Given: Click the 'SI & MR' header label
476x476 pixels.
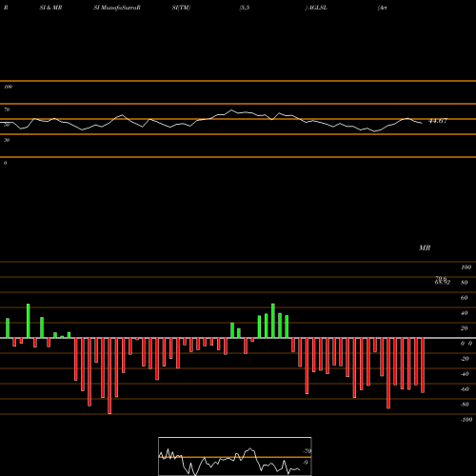Looking at the screenshot, I should click(x=50, y=8).
